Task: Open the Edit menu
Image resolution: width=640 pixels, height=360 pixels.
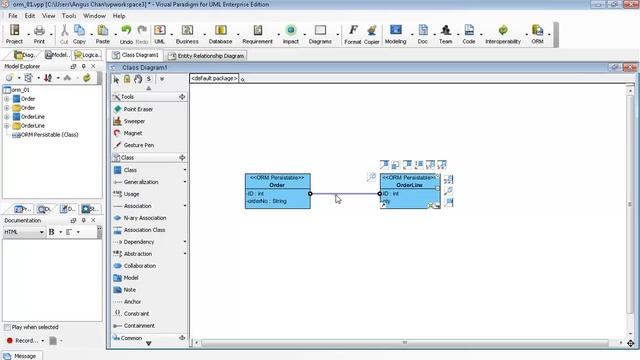Action: click(30, 16)
